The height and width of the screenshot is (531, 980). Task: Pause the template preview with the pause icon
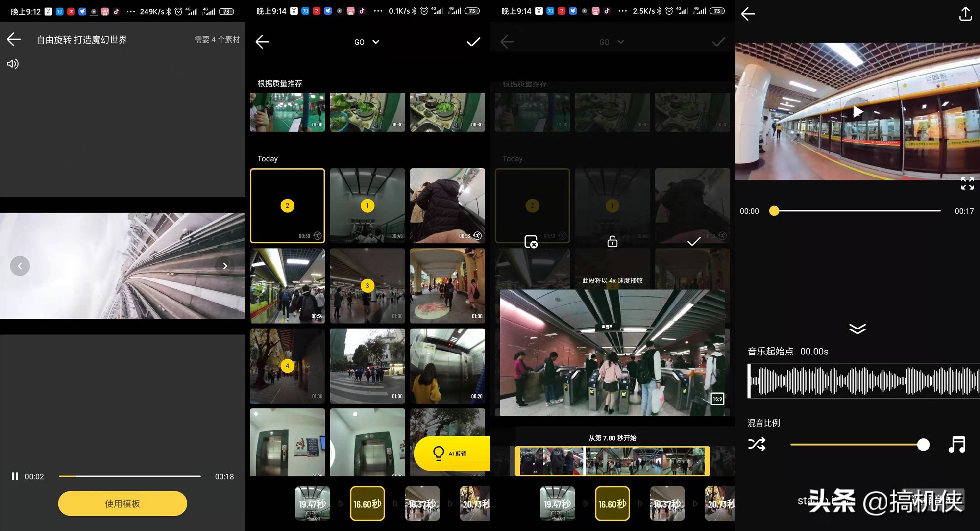click(x=15, y=476)
